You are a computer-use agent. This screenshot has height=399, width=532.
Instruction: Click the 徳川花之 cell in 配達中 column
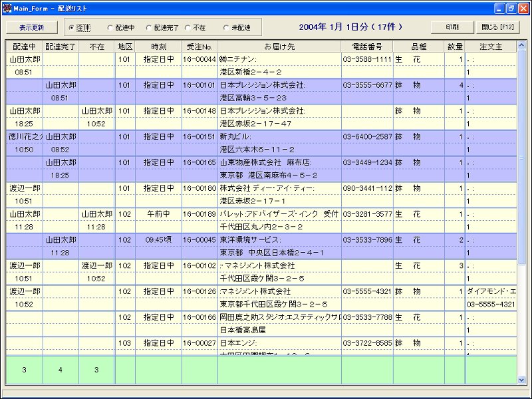tap(25, 136)
